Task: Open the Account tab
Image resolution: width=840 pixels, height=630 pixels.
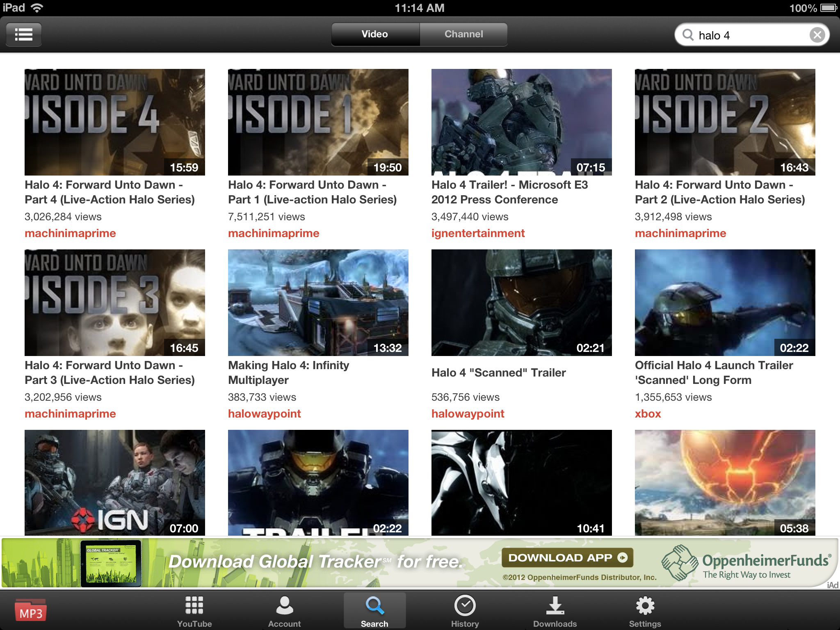Action: (x=285, y=611)
